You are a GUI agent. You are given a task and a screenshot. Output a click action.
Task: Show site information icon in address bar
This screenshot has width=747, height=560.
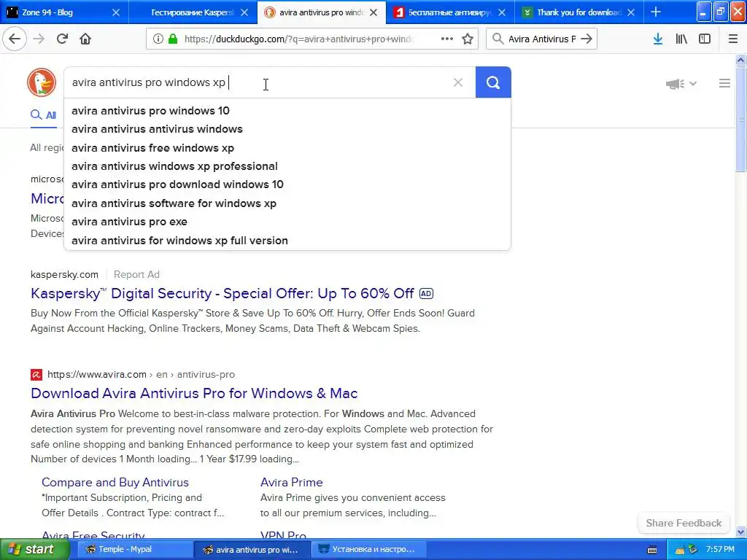coord(158,39)
